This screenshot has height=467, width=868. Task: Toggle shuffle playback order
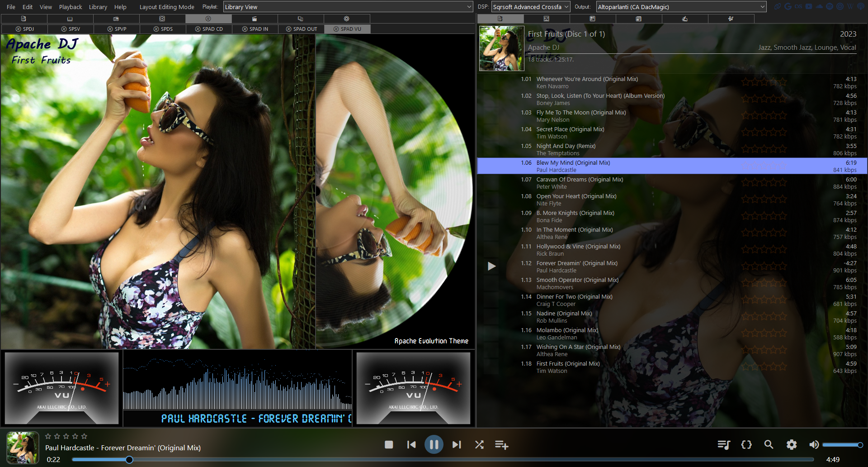tap(479, 445)
